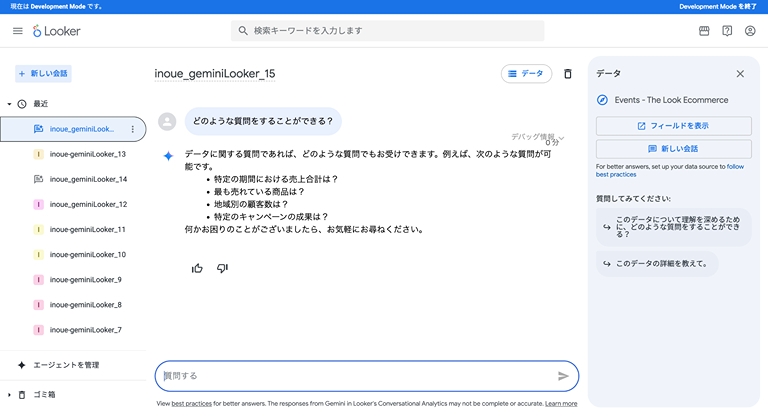
Task: Select suggestion このデータの詳細を教えて。
Action: click(x=657, y=264)
